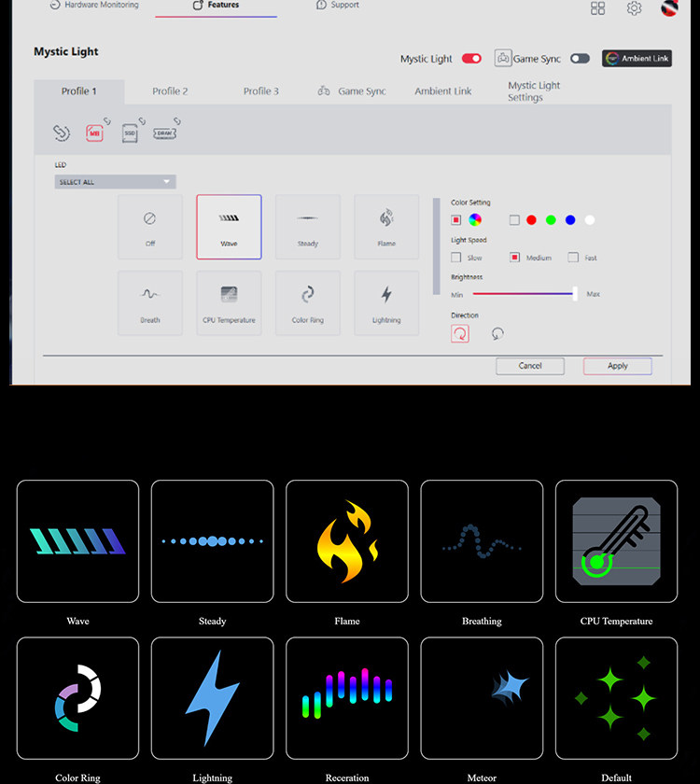Click the large Steady effect illustration

pos(213,541)
